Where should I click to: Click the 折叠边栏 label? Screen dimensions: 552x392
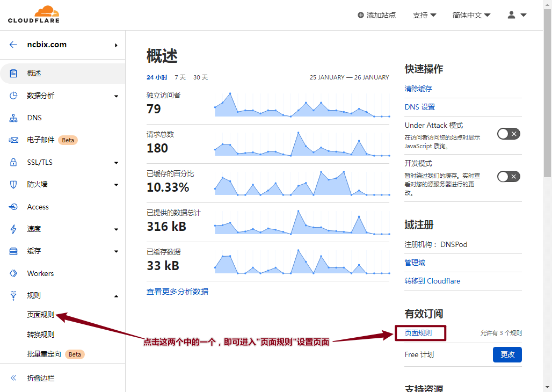pyautogui.click(x=41, y=378)
